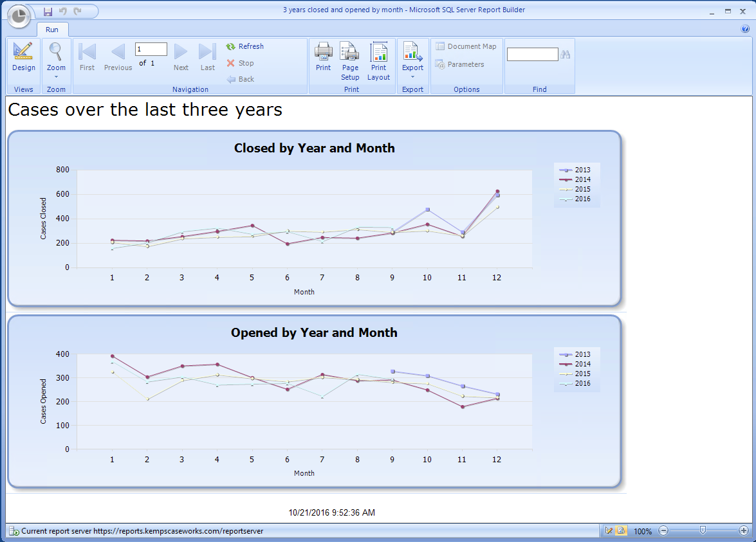The image size is (756, 542).
Task: Click the zoom in plus button
Action: (744, 531)
